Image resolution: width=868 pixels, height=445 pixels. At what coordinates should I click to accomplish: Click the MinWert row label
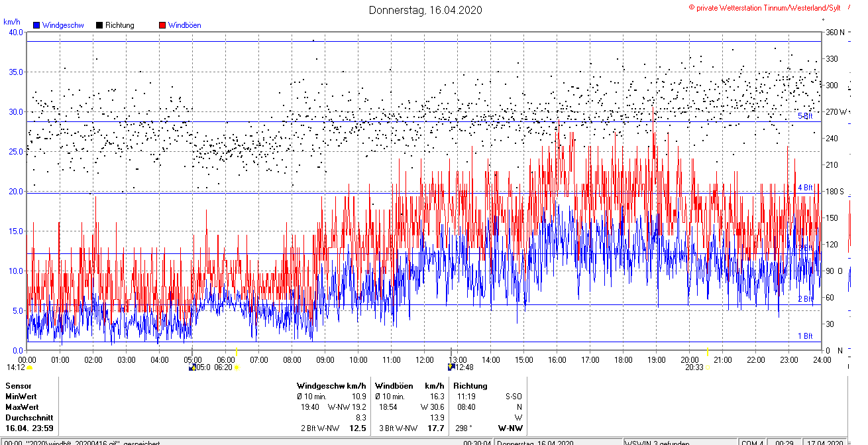21,396
